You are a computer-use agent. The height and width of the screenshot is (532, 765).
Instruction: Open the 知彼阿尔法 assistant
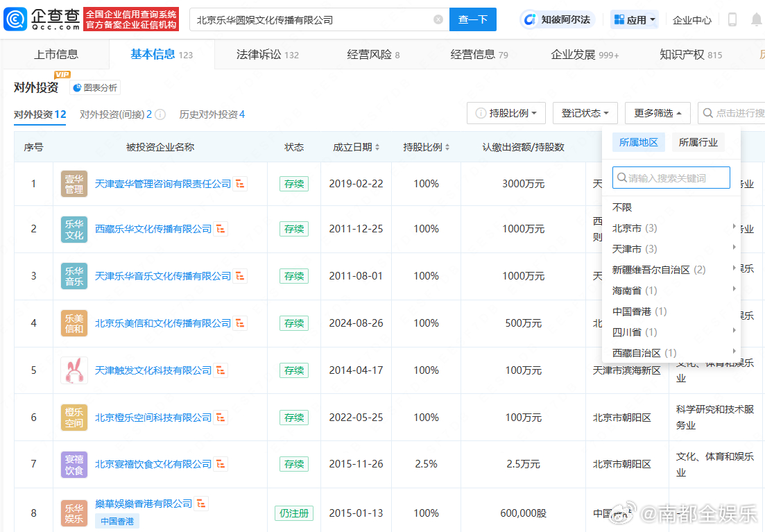(558, 19)
